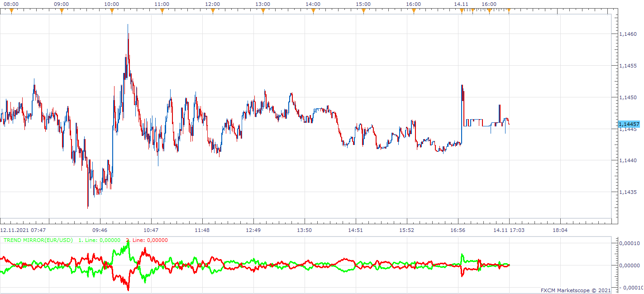Viewport: 644px width, 294px height.
Task: Select price level 1,1450 on axis
Action: pyautogui.click(x=628, y=97)
